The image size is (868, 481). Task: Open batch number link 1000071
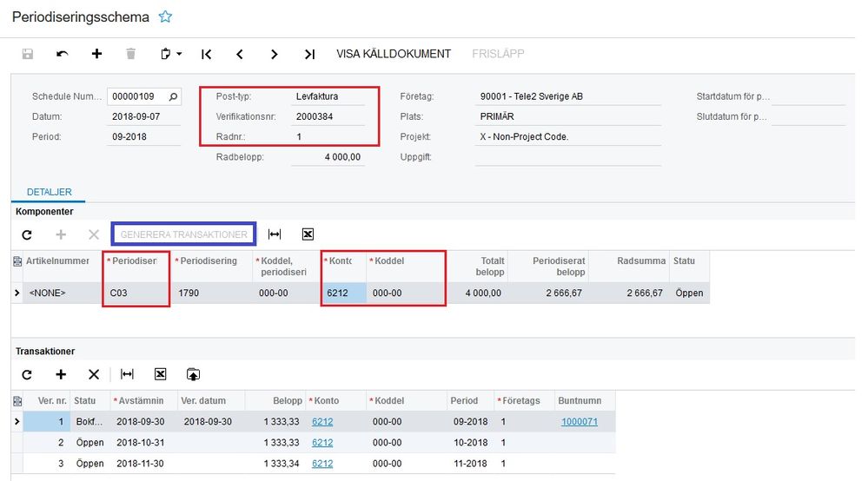(579, 422)
